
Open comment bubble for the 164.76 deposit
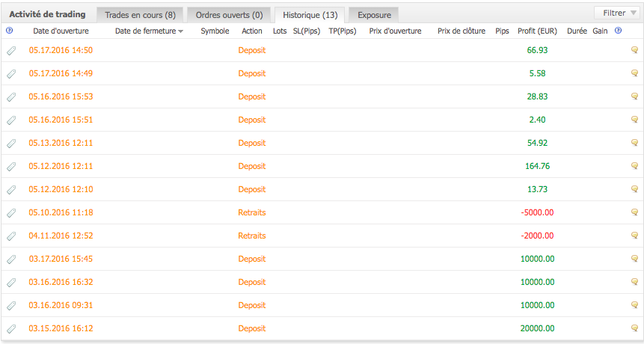pos(634,167)
